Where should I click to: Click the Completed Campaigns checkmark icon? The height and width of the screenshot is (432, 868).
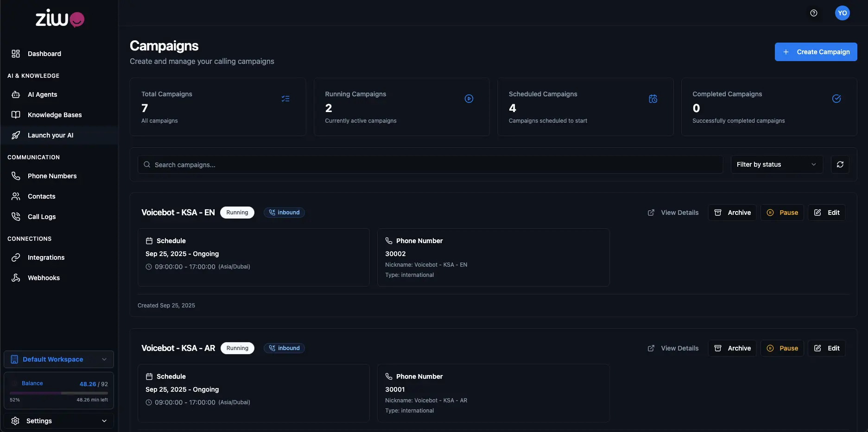(x=836, y=99)
